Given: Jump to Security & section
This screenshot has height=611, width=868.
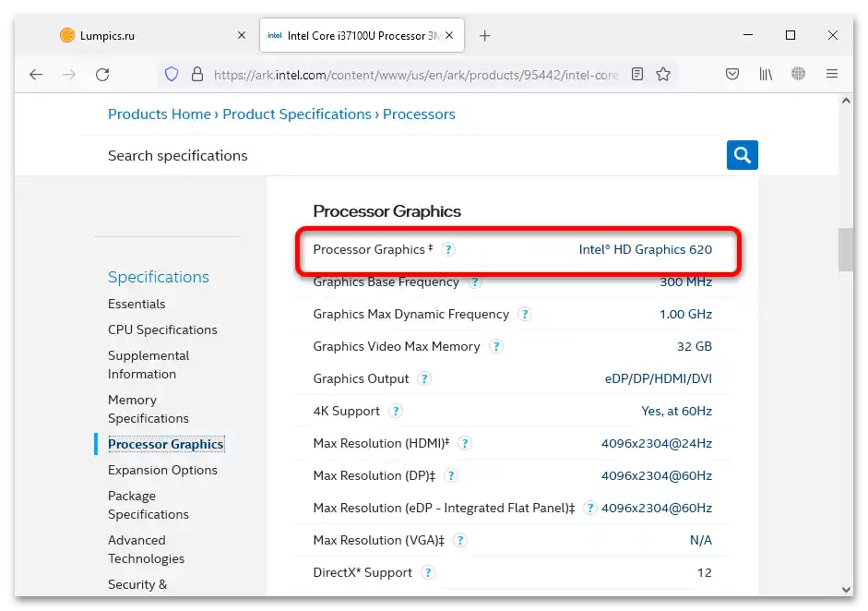Looking at the screenshot, I should click(137, 585).
